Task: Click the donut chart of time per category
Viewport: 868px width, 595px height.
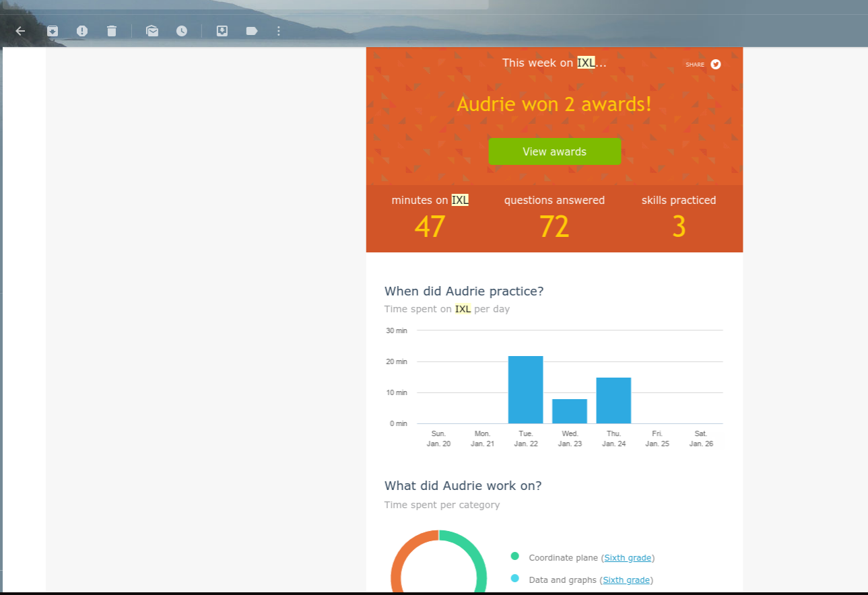Action: [x=439, y=562]
